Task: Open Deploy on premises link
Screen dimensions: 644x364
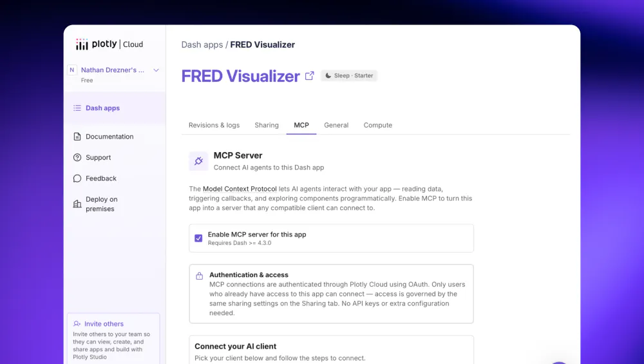Action: [102, 204]
